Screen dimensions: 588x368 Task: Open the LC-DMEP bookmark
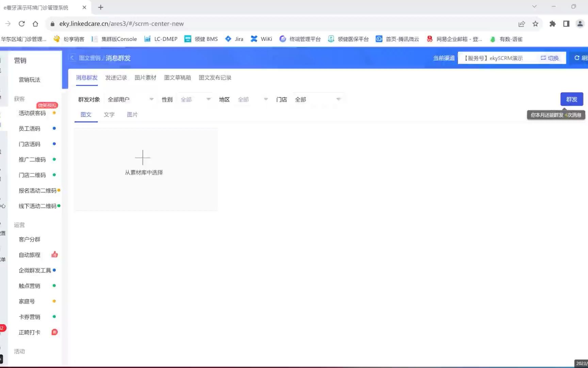(x=161, y=39)
